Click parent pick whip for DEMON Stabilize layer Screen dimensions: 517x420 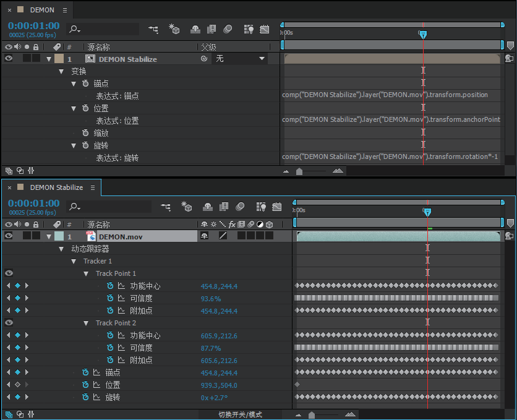coord(204,59)
